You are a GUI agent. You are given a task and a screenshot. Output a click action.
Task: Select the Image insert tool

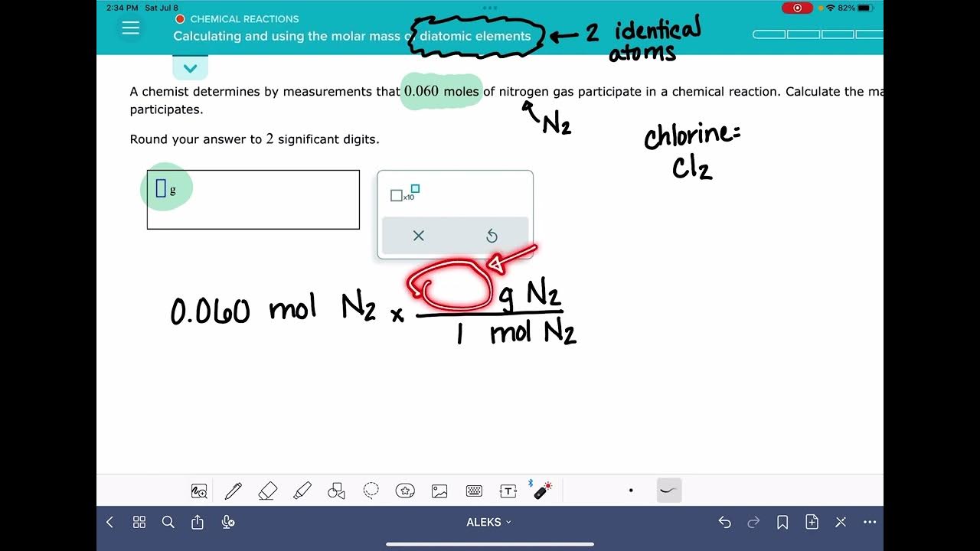439,491
